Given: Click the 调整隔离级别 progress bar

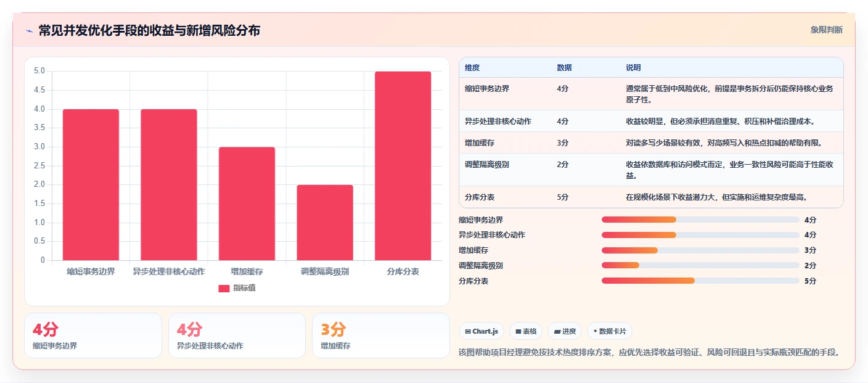Looking at the screenshot, I should (700, 265).
